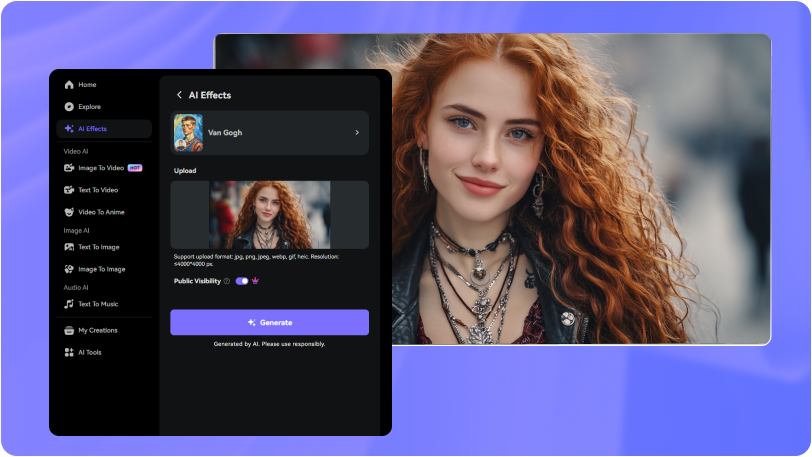Go back with the AI Effects arrow
The image size is (812, 457).
coord(179,95)
